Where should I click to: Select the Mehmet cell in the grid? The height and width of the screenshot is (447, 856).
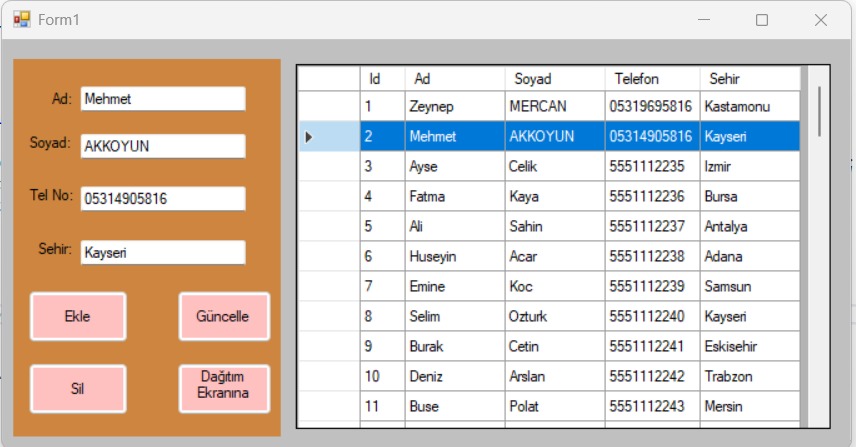[x=455, y=136]
